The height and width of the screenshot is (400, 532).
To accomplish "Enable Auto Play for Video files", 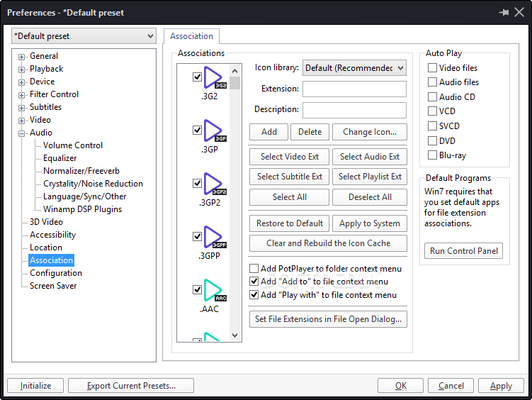I will coord(432,68).
